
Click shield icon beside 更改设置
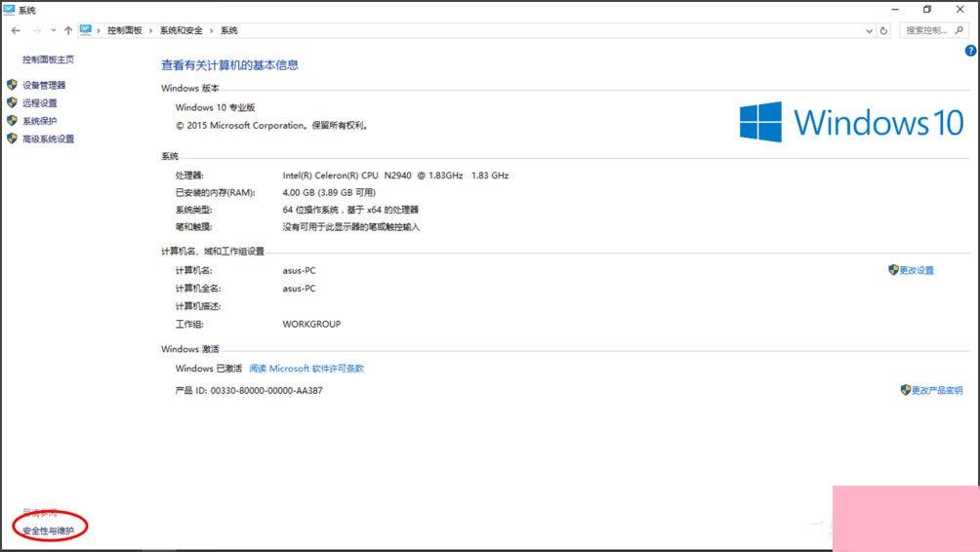893,270
